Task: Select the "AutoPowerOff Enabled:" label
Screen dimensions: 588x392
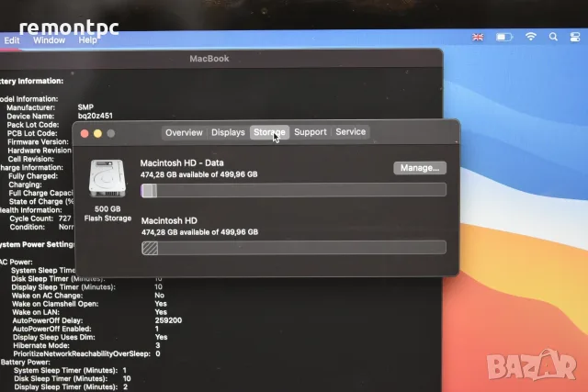Action: click(x=51, y=329)
